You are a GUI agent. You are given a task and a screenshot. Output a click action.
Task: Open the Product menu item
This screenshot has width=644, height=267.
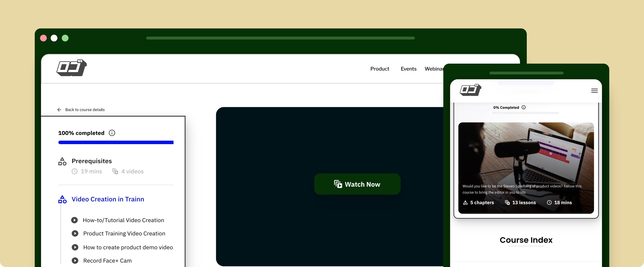point(379,69)
